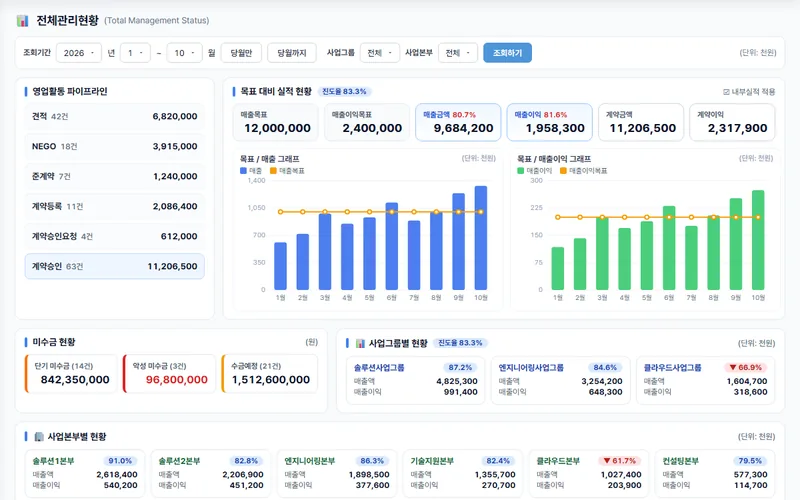The image size is (800, 500).
Task: Select the 계약승인요청 4건 pipeline row
Action: (115, 237)
